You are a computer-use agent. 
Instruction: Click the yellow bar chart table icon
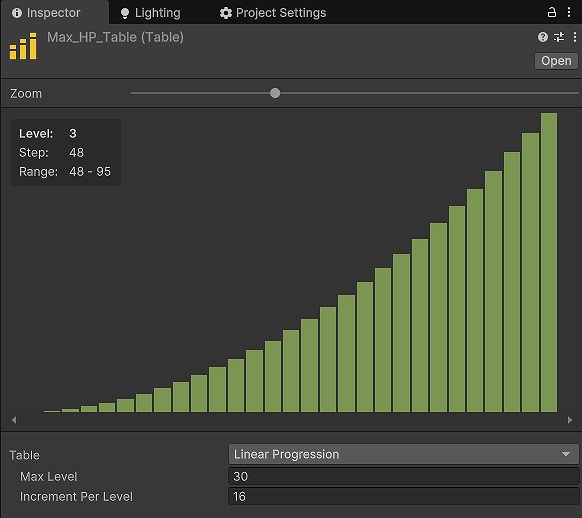[23, 46]
